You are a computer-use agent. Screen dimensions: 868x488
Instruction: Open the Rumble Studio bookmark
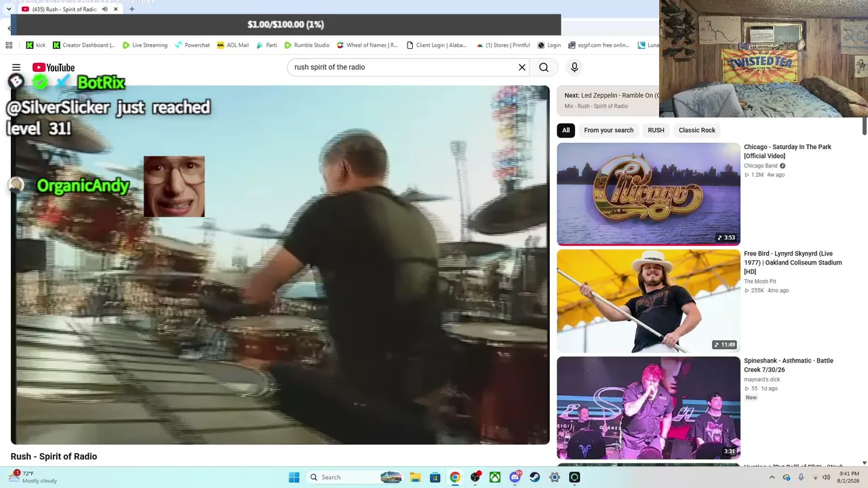coord(307,45)
